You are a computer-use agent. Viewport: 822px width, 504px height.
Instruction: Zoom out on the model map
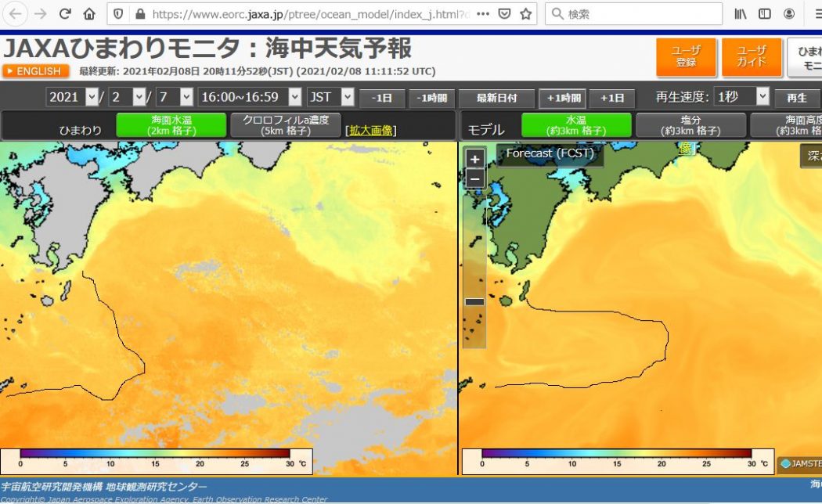pos(475,178)
